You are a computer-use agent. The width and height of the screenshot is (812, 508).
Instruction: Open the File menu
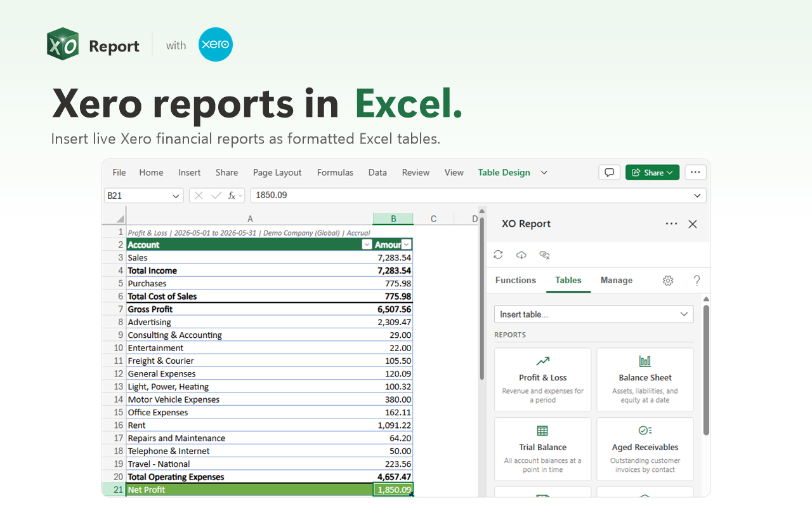coord(119,172)
